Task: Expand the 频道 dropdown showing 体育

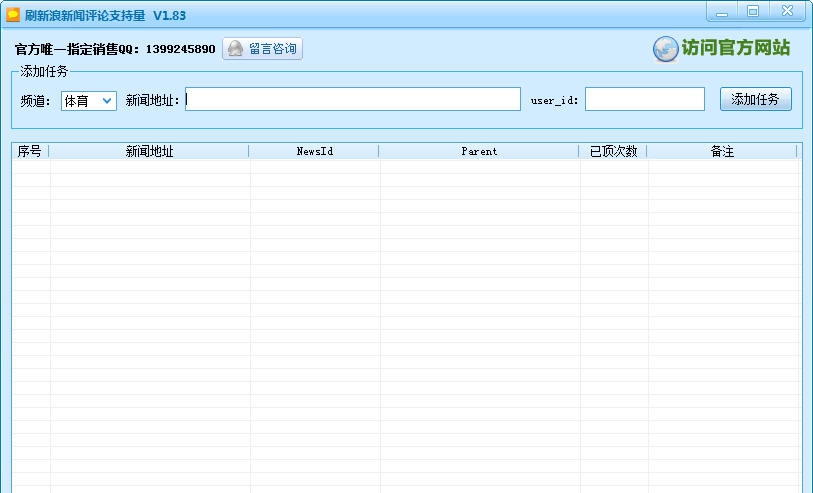Action: pos(107,101)
